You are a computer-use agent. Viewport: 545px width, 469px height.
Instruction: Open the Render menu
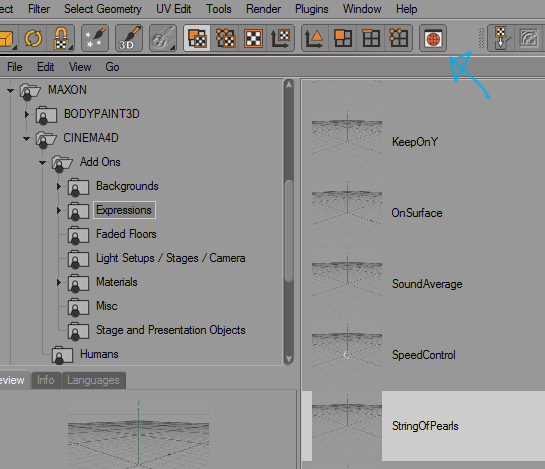(x=263, y=9)
